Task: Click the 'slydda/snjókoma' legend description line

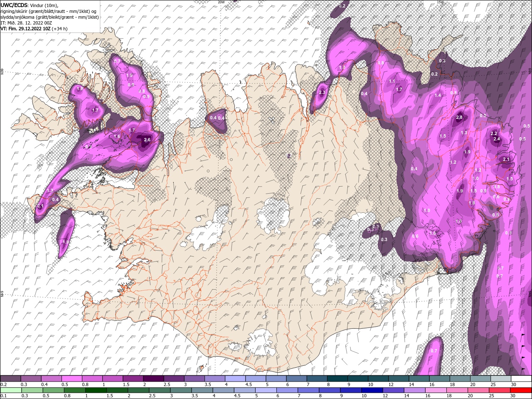Action: (x=49, y=17)
